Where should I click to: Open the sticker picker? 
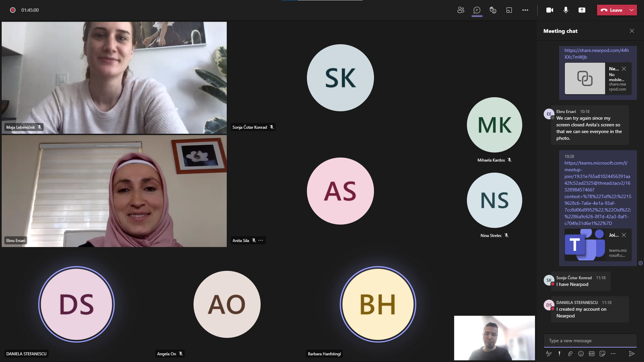point(602,354)
